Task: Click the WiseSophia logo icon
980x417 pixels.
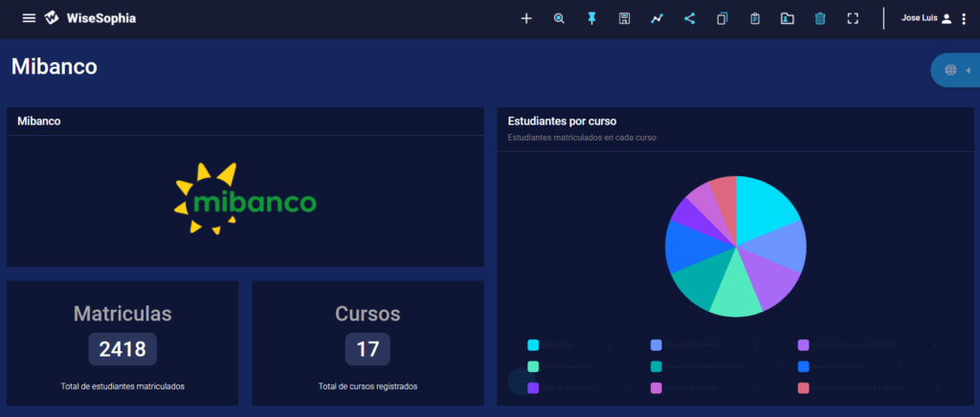Action: [52, 18]
